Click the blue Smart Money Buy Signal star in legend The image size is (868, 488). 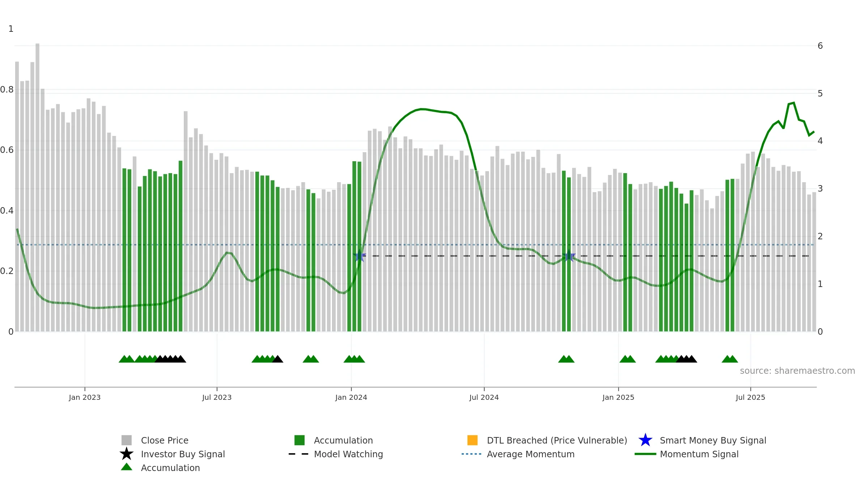tap(645, 440)
